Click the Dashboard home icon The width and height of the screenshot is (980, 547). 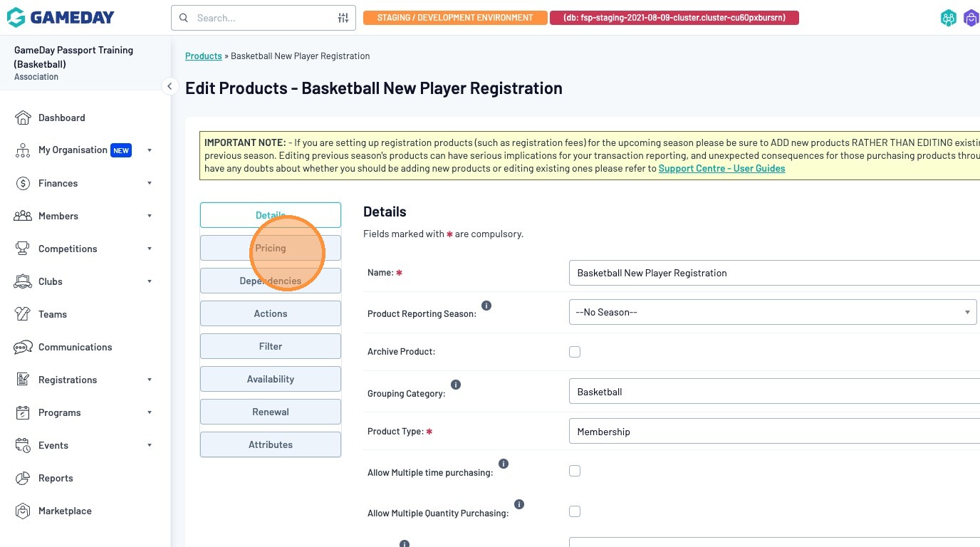tap(23, 118)
